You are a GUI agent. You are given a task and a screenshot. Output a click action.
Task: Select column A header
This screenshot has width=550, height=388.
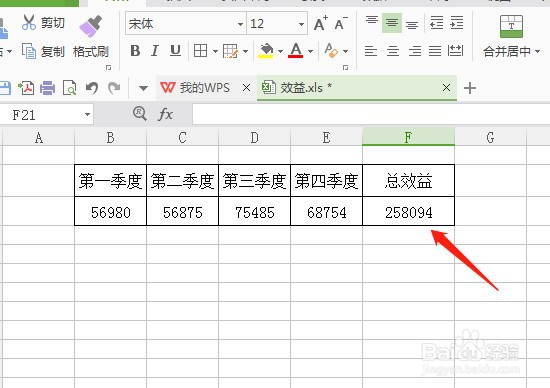pyautogui.click(x=39, y=137)
